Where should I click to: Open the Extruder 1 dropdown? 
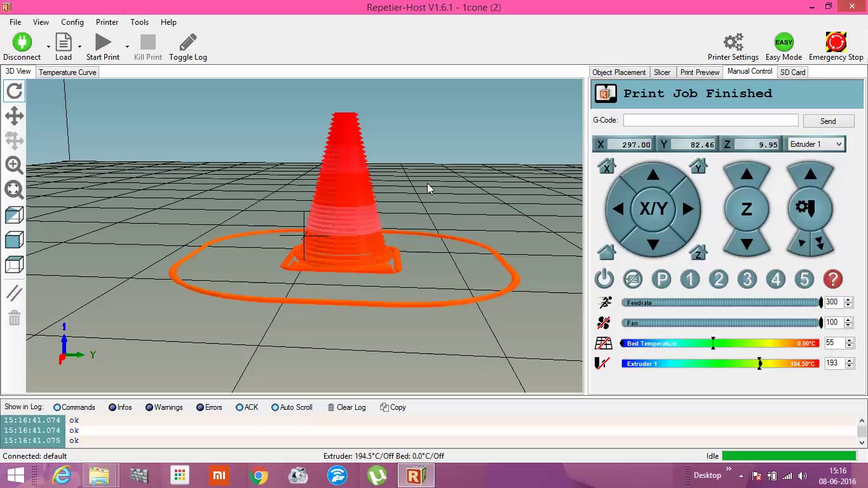tap(816, 144)
